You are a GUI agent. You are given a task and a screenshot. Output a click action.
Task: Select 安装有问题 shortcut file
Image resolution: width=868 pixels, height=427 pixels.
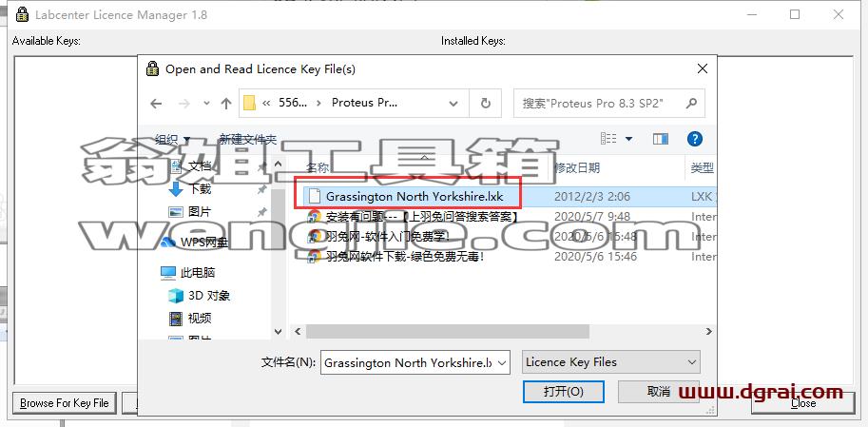413,217
